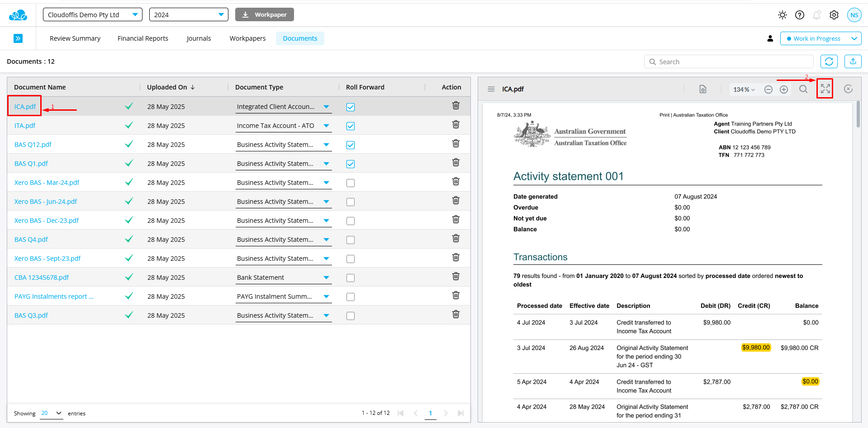The image size is (868, 428).
Task: Delete the Xero BAS - Jun-24.pdf document
Action: click(x=456, y=200)
